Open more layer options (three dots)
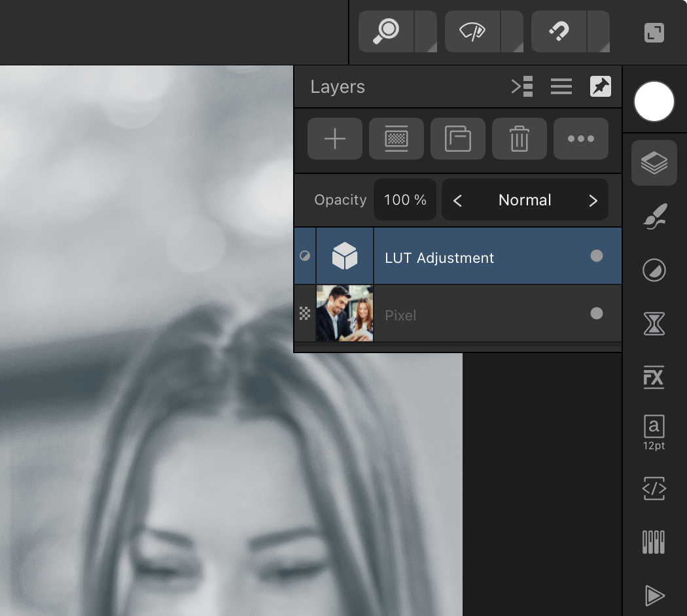The height and width of the screenshot is (616, 687). click(x=581, y=139)
